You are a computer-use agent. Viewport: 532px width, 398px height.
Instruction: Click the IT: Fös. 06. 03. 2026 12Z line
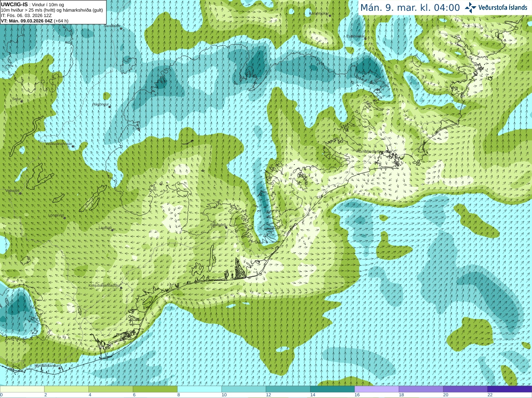[x=26, y=15]
